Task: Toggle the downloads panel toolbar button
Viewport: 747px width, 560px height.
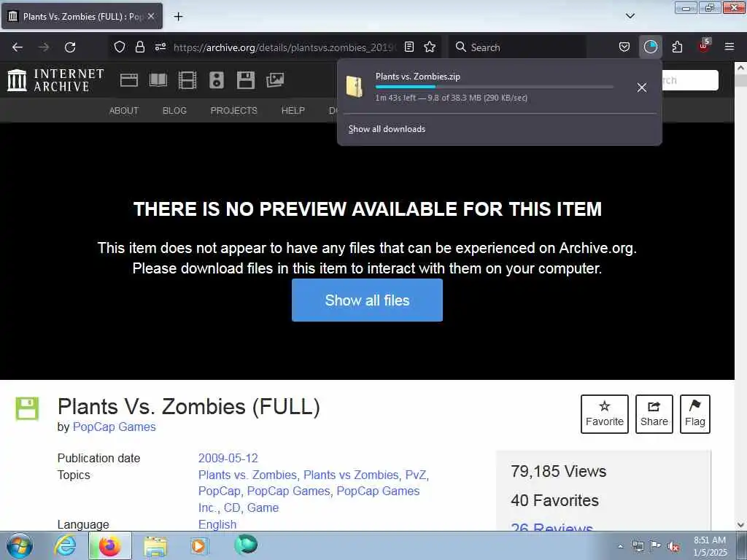Action: (x=650, y=47)
